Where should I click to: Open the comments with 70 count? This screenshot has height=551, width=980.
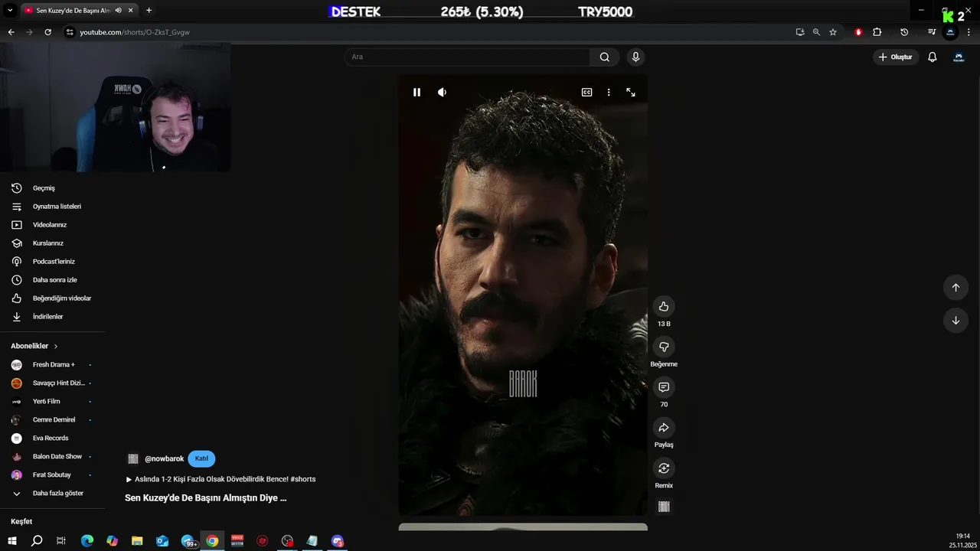[664, 387]
